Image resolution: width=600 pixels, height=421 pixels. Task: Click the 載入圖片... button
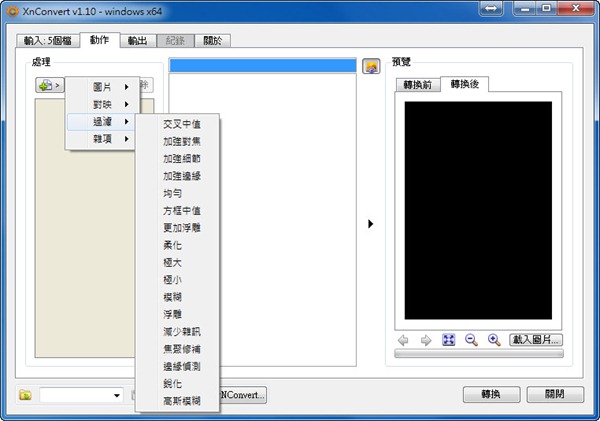536,339
